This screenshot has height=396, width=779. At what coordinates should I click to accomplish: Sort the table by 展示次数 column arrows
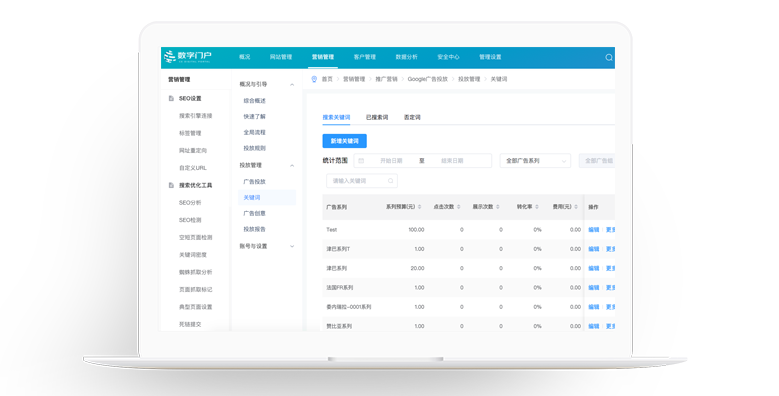tap(498, 207)
